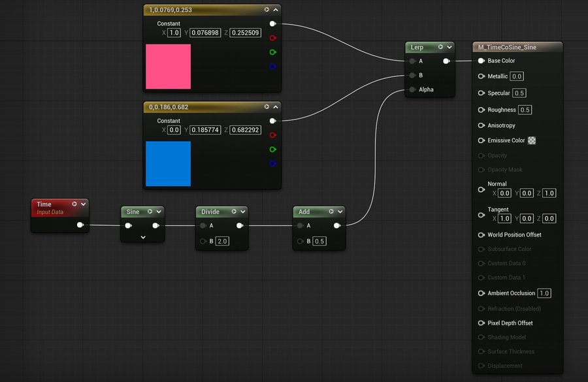Viewport: 588px width, 382px height.
Task: Edit the Tangent X value field
Action: (x=504, y=218)
